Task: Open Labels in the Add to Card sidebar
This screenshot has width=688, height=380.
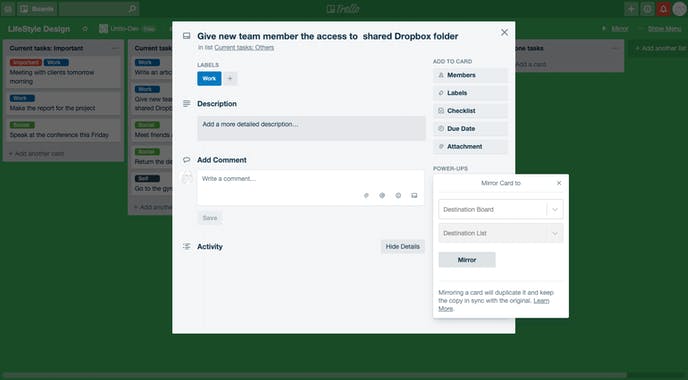Action: click(x=470, y=93)
